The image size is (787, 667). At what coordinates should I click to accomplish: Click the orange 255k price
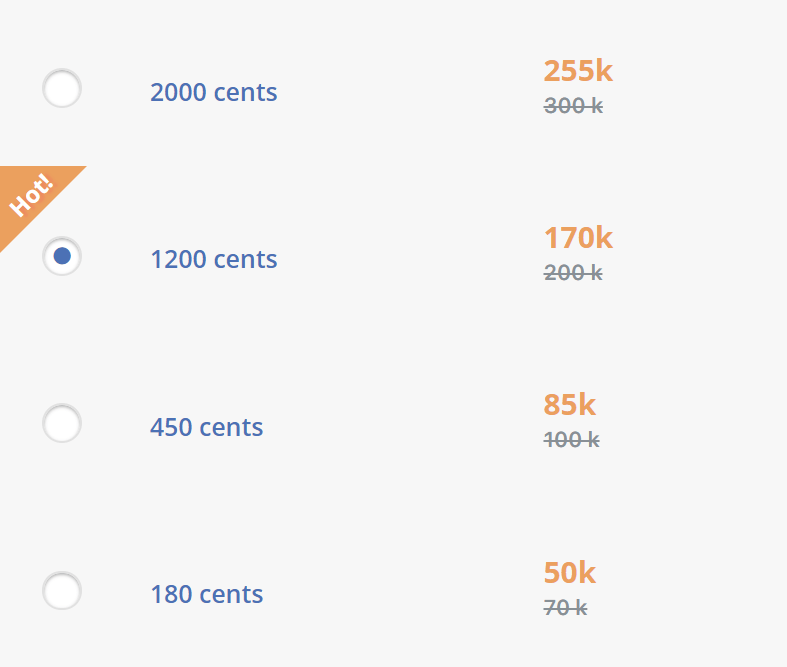point(578,71)
